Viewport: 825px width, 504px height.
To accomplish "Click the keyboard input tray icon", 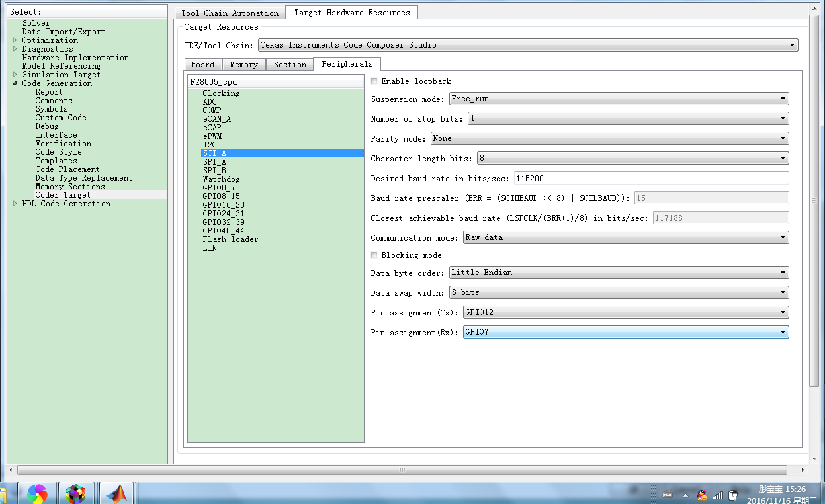I will [668, 495].
